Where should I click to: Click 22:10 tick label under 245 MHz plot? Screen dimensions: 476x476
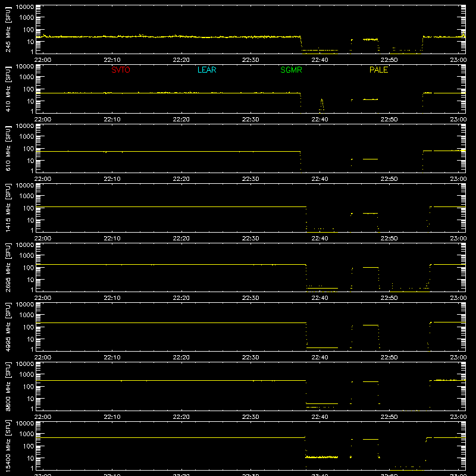pyautogui.click(x=112, y=60)
